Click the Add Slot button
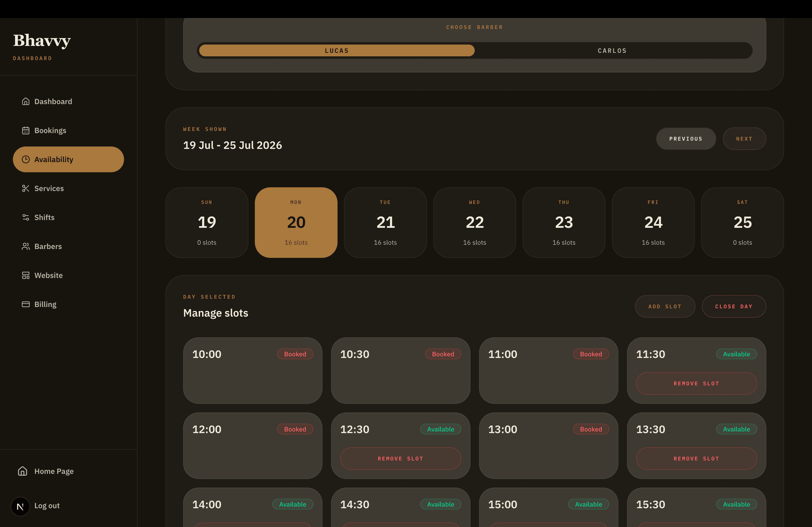Screen dimensions: 812x527 (x=665, y=306)
